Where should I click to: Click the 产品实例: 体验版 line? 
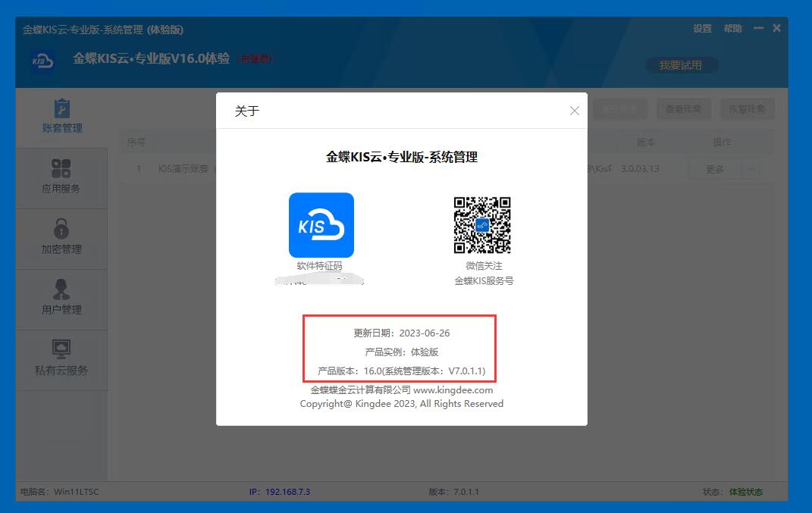[x=401, y=352]
